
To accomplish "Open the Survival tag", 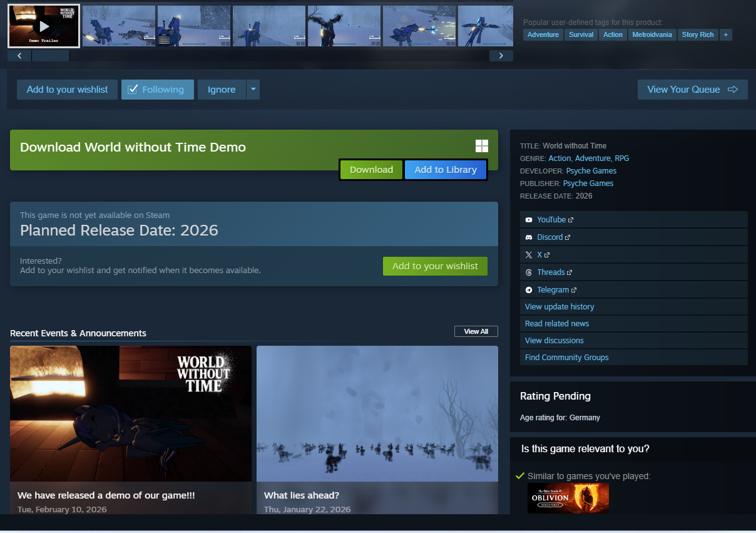I will click(581, 34).
